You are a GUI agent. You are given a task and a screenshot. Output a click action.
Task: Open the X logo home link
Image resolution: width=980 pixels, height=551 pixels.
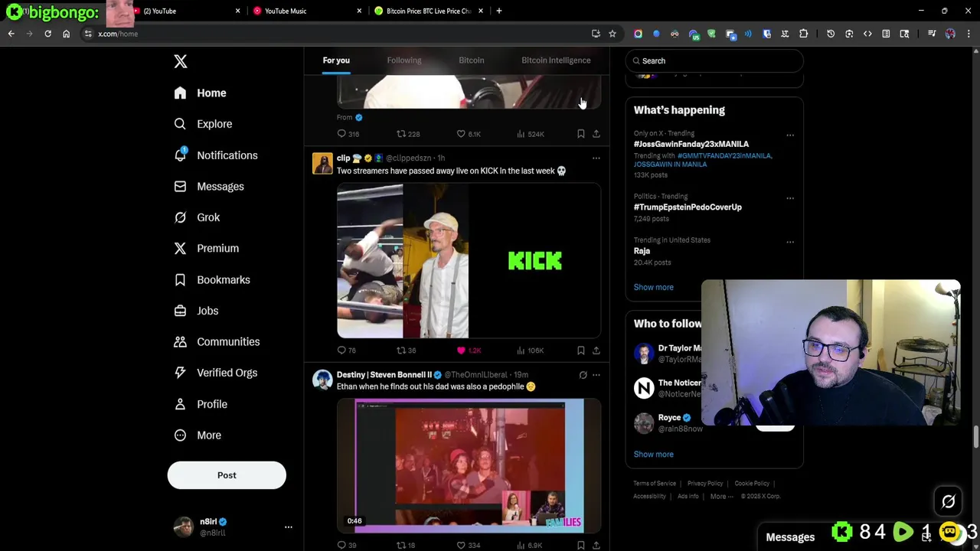(x=180, y=62)
